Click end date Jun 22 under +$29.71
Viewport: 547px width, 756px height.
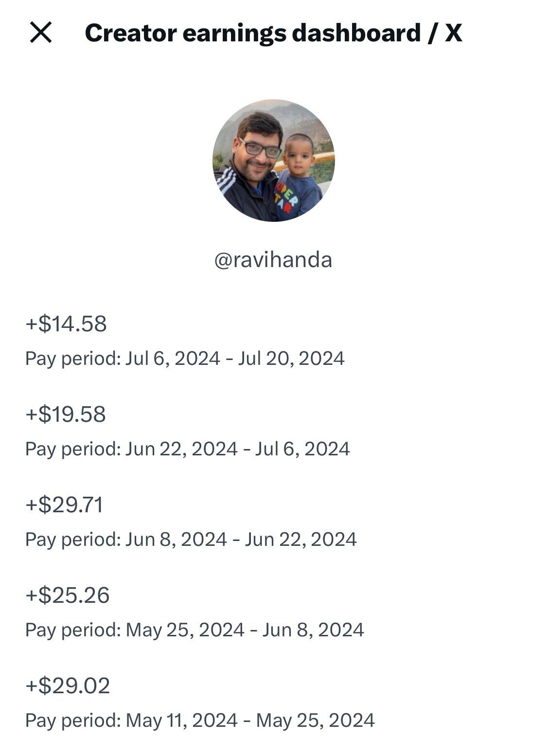[300, 540]
